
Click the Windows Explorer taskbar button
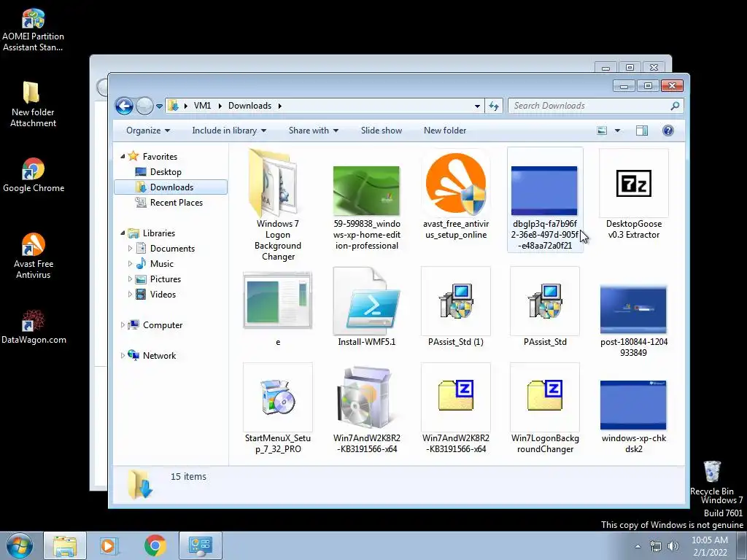pos(65,545)
